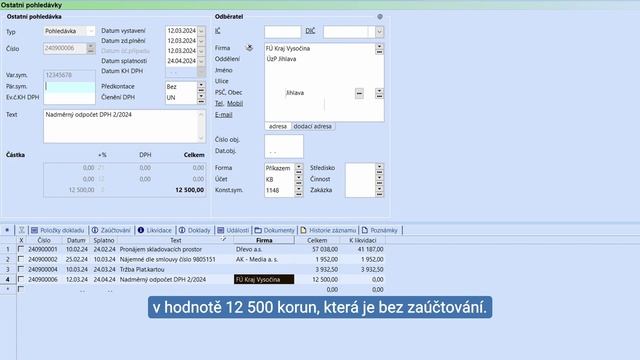Screen dimensions: 640x360
Task: Show the Doklady tab
Action: (x=194, y=231)
